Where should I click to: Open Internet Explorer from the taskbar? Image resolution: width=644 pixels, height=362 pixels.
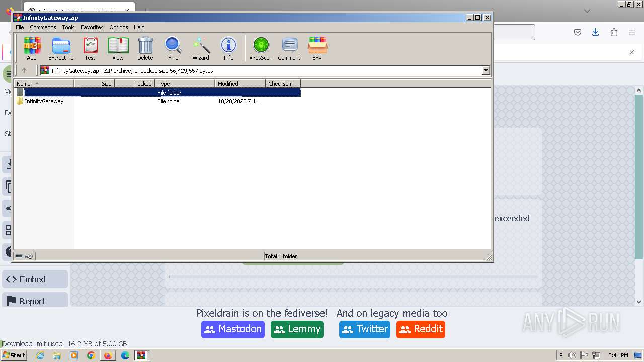[x=40, y=355]
